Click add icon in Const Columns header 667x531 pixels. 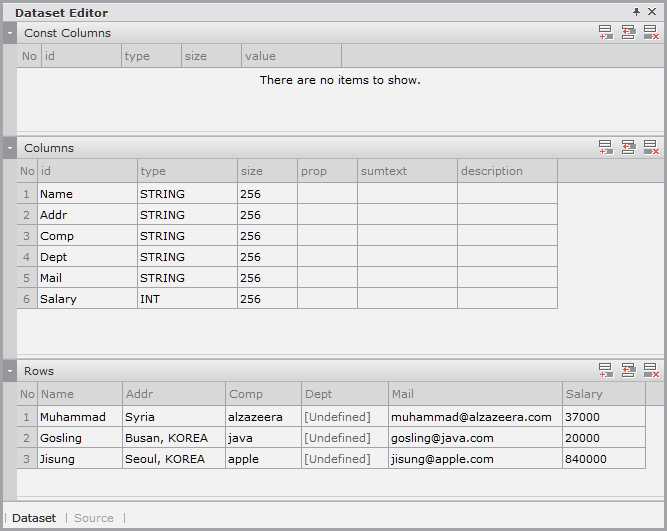606,33
